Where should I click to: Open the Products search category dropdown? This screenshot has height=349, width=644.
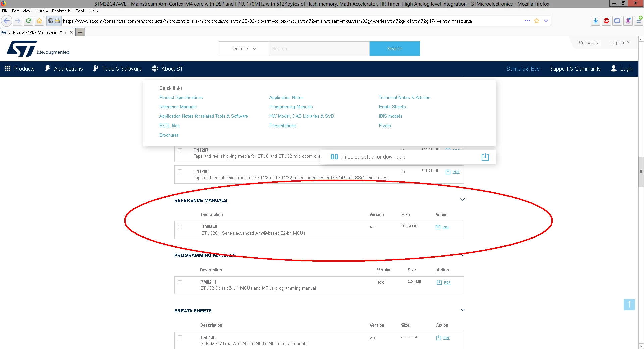244,49
